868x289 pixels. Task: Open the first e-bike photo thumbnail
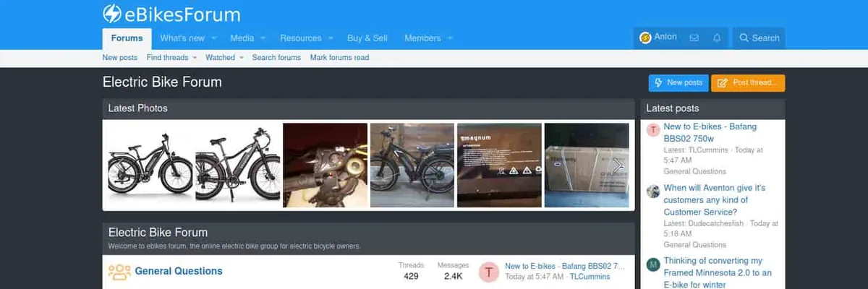coord(149,165)
